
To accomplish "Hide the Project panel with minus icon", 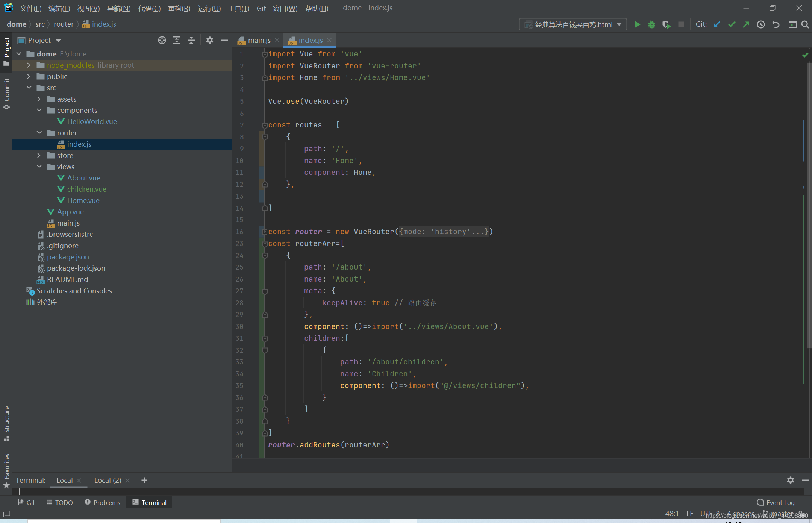I will pos(224,40).
